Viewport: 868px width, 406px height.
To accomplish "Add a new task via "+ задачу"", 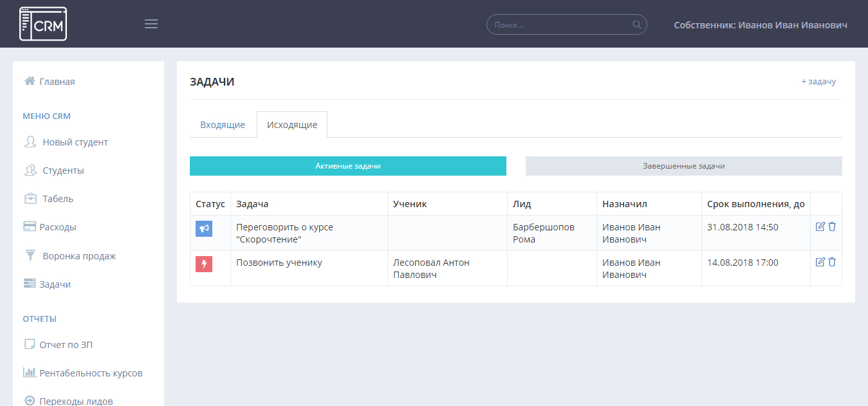I will coord(818,82).
